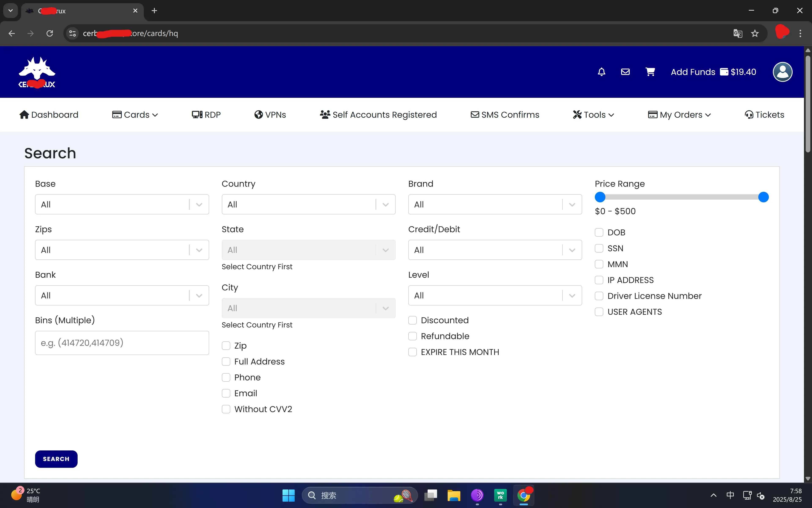Enable the Phone checkbox

click(x=226, y=377)
